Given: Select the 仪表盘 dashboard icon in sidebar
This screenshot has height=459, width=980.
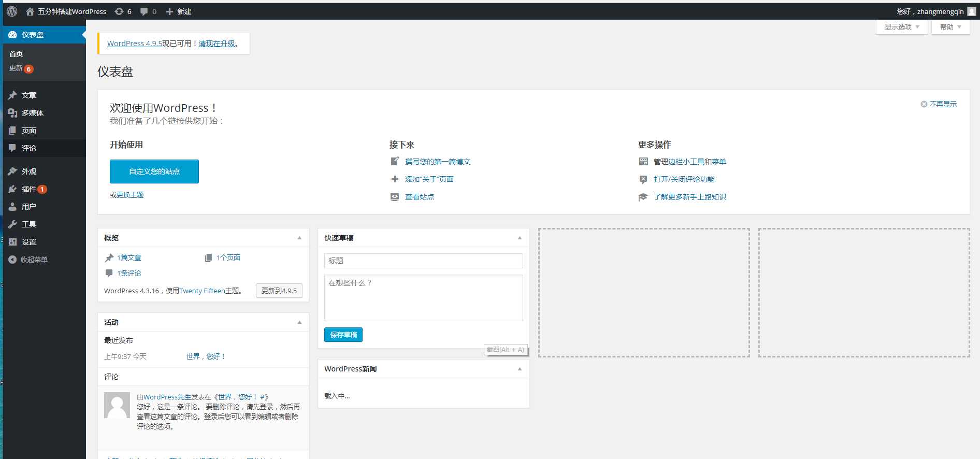Looking at the screenshot, I should [12, 35].
